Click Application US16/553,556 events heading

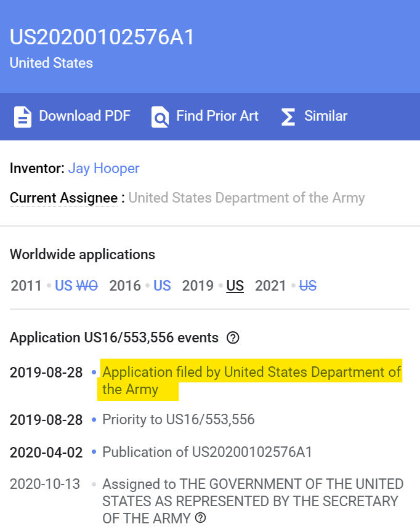pos(114,338)
